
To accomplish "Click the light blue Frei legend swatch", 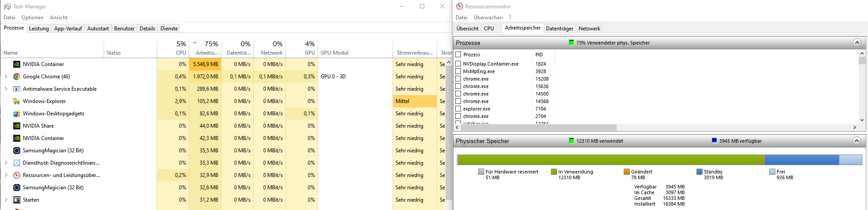I will tap(772, 172).
